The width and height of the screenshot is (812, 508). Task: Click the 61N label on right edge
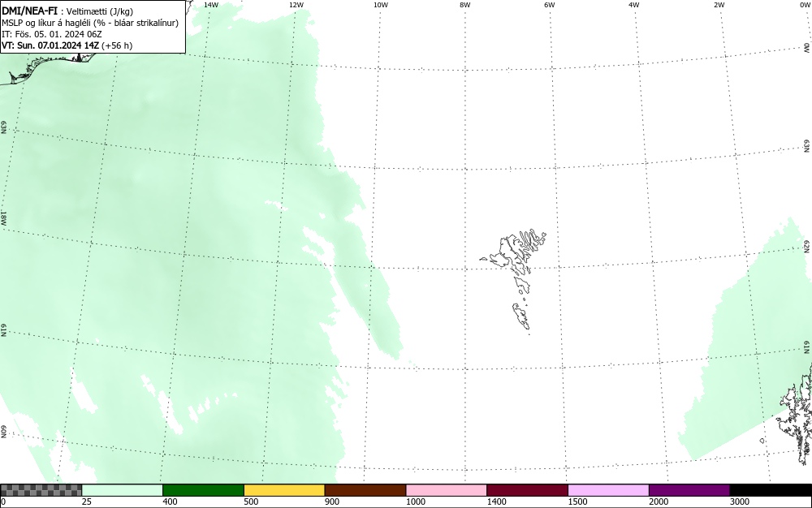click(x=807, y=347)
